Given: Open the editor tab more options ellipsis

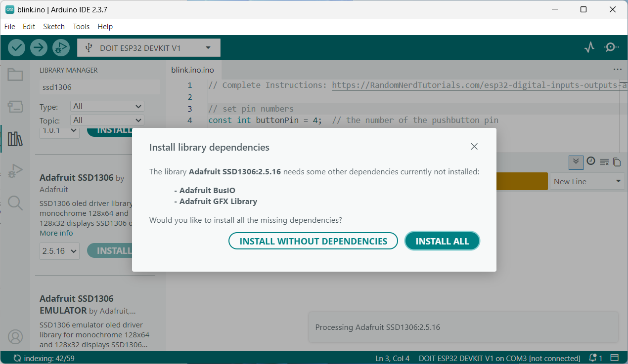Looking at the screenshot, I should click(617, 70).
